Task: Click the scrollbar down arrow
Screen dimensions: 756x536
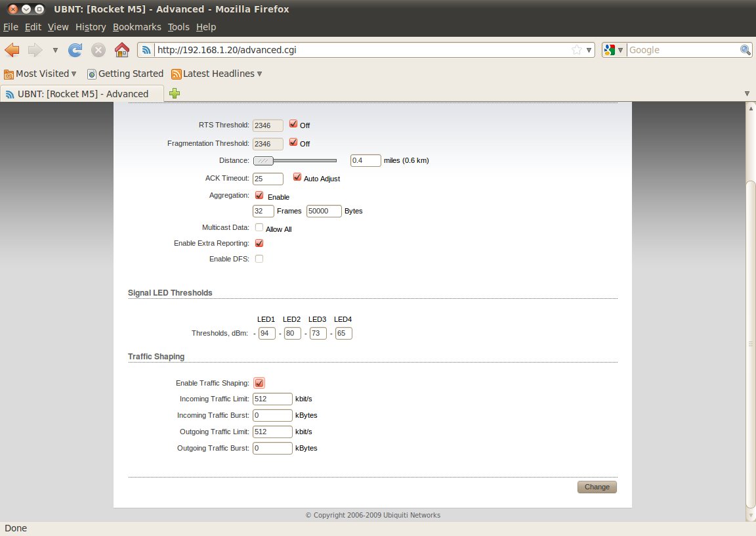Action: tap(751, 516)
